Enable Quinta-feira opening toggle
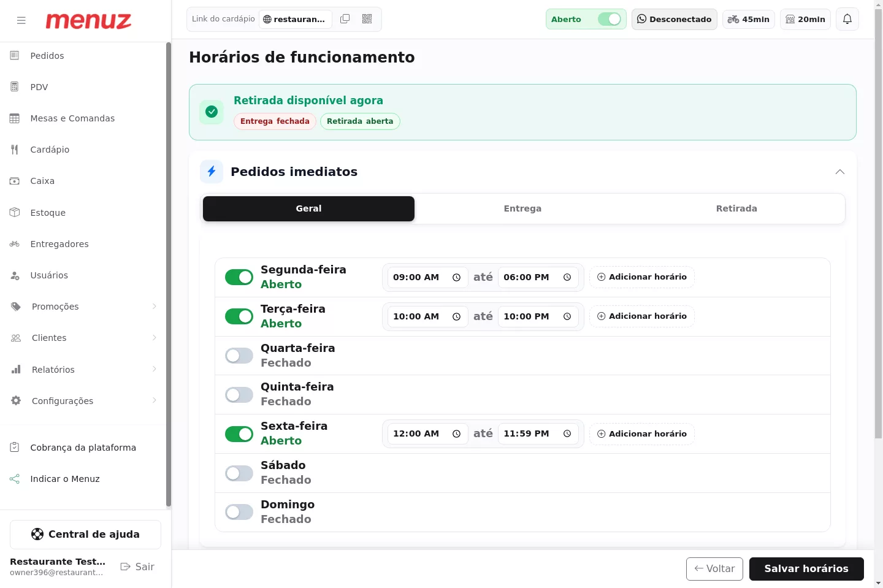883x588 pixels. 239,395
